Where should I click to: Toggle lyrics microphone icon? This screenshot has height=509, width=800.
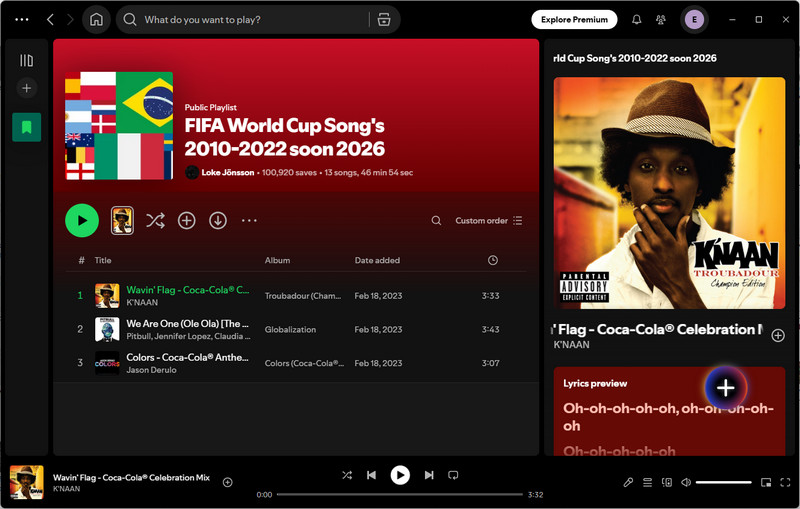tap(628, 482)
